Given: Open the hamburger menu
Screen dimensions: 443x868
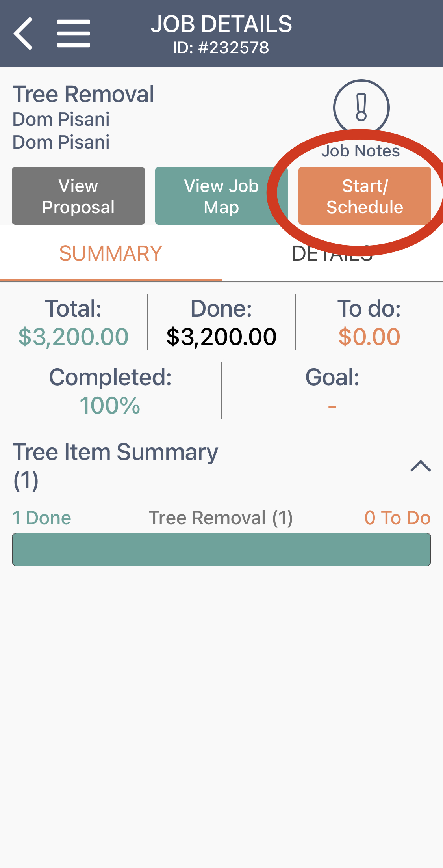Looking at the screenshot, I should [x=74, y=34].
